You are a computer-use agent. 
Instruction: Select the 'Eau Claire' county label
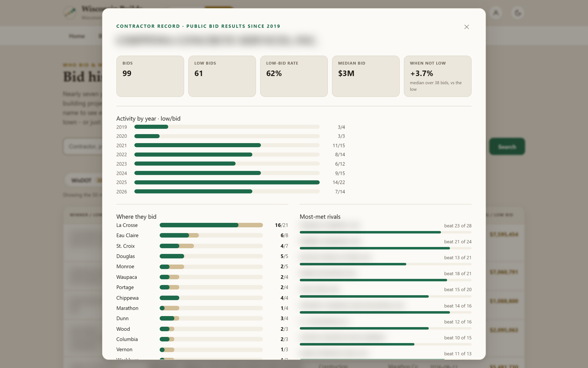coord(127,236)
